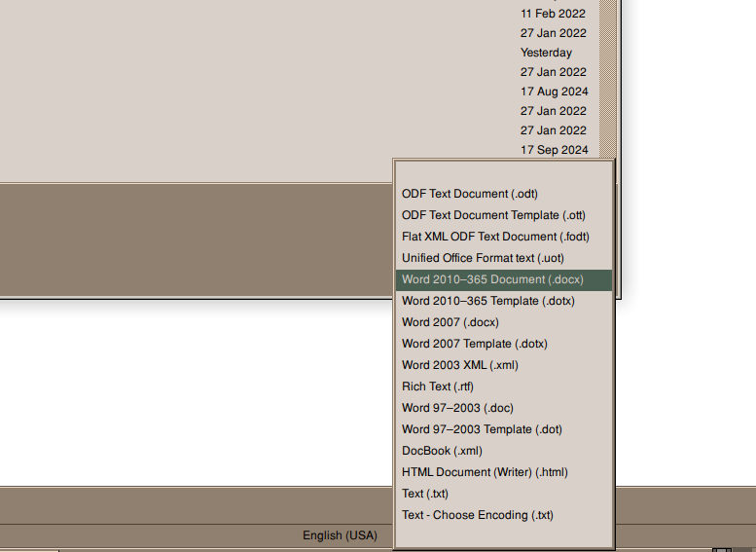Choose ODF Text Document Template (.ott)
This screenshot has height=552, width=756.
click(504, 215)
